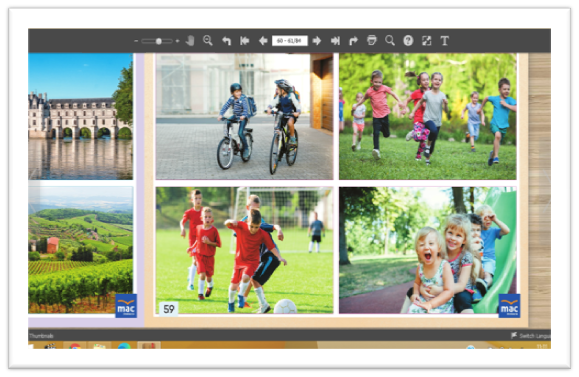
Task: Click the zoom slider minus button
Action: [x=136, y=41]
